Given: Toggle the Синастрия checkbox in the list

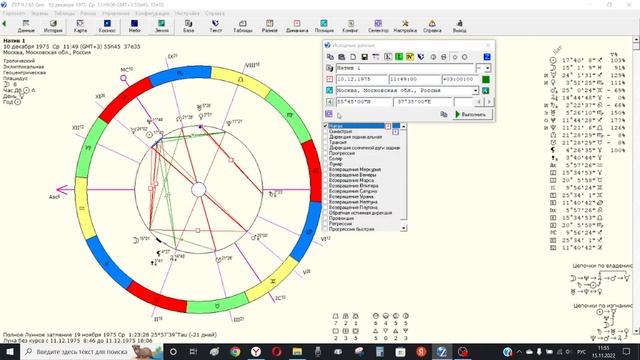Looking at the screenshot, I should pos(326,132).
